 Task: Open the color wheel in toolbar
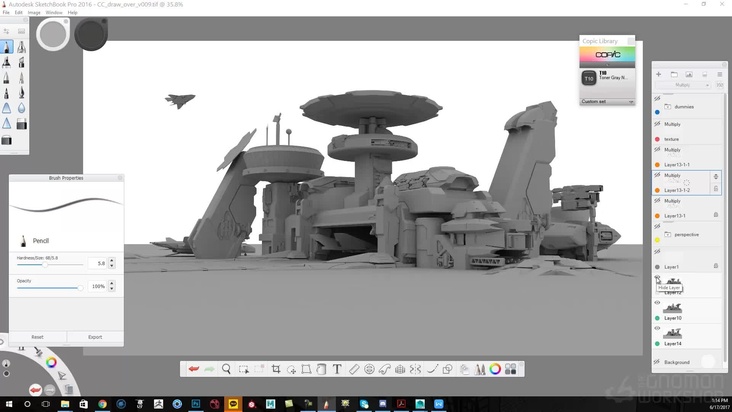[x=495, y=369]
